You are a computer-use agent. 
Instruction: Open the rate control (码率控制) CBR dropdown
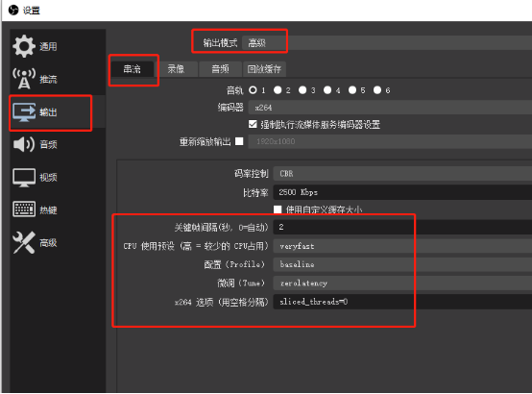pos(402,174)
